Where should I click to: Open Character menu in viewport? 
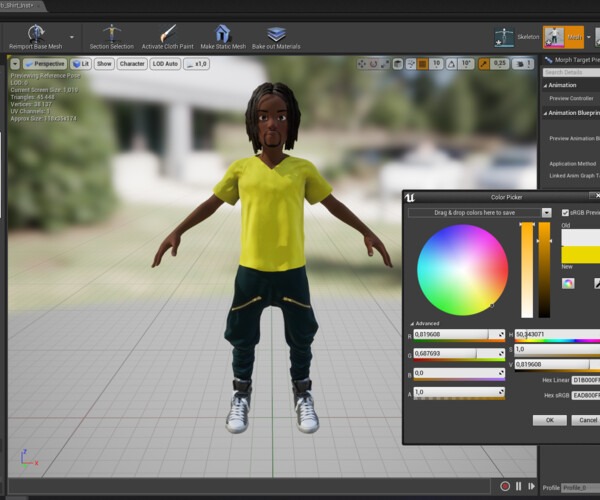pyautogui.click(x=132, y=64)
